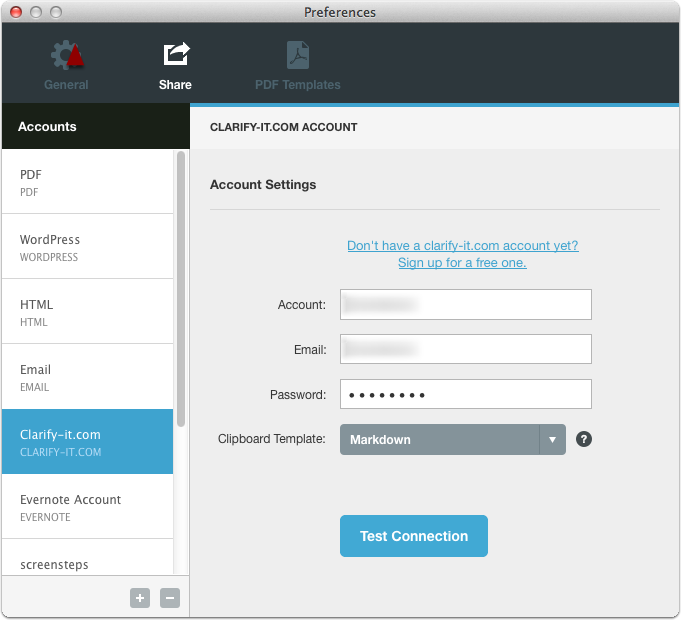The width and height of the screenshot is (681, 620).
Task: Switch to the Share tab label
Action: coord(175,85)
